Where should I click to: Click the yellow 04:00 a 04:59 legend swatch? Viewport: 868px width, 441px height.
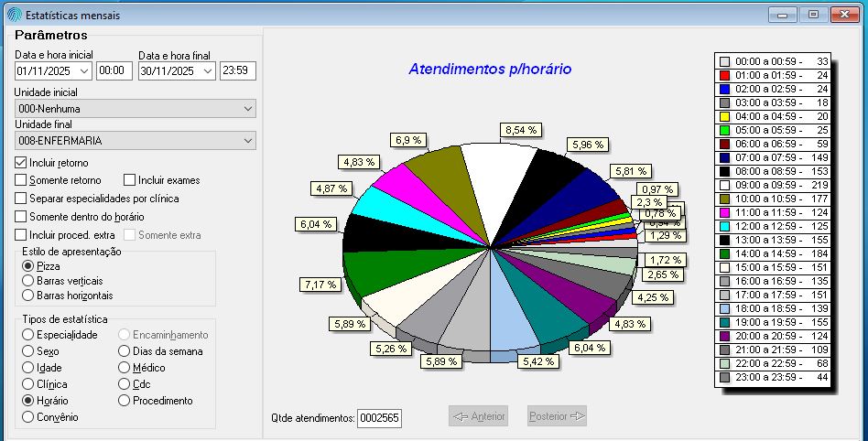724,116
